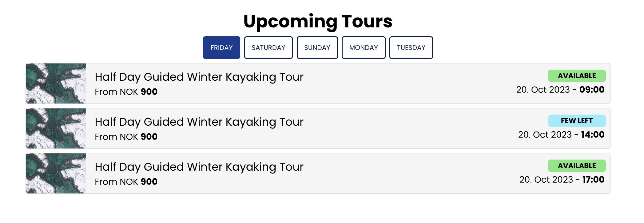The height and width of the screenshot is (223, 644).
Task: Click the 14:00 tour title link
Action: pyautogui.click(x=199, y=122)
